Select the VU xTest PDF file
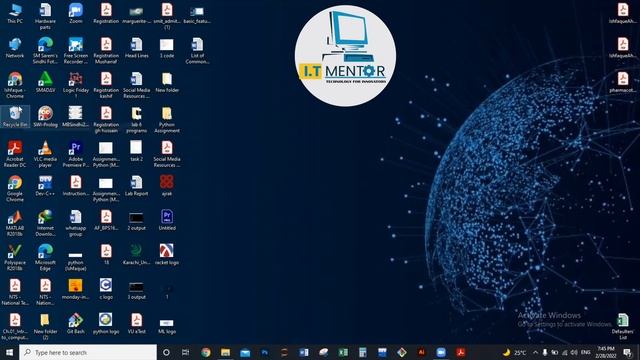This screenshot has width=640, height=360. click(137, 324)
